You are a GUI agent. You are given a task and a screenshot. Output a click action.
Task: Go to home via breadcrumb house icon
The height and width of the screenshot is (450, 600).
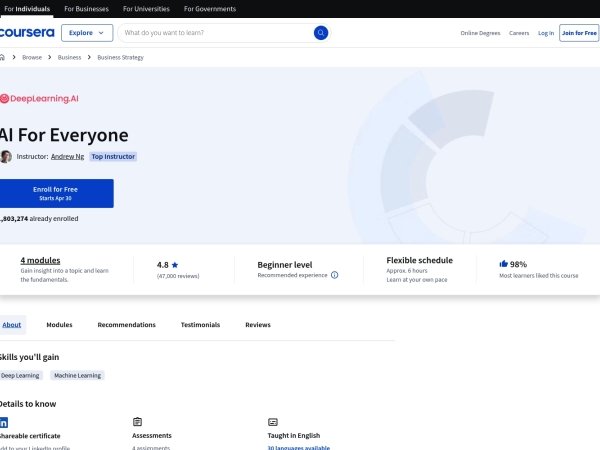(x=2, y=57)
